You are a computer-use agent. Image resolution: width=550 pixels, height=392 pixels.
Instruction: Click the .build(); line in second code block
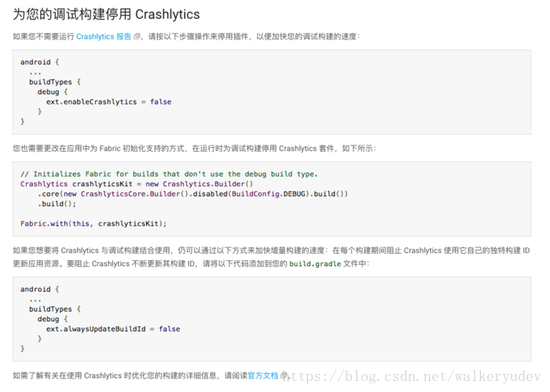coord(57,203)
